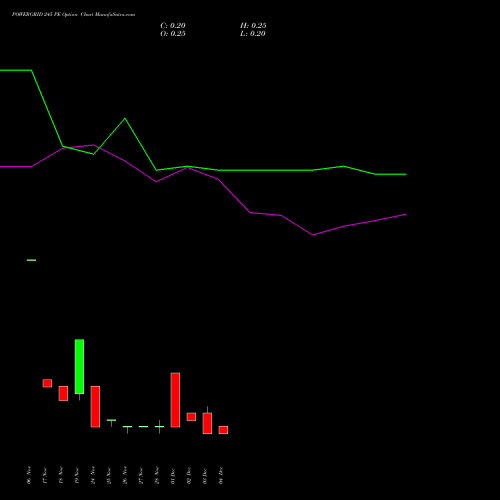
Task: Click the flat candle mark on 27 Nov
Action: click(143, 427)
